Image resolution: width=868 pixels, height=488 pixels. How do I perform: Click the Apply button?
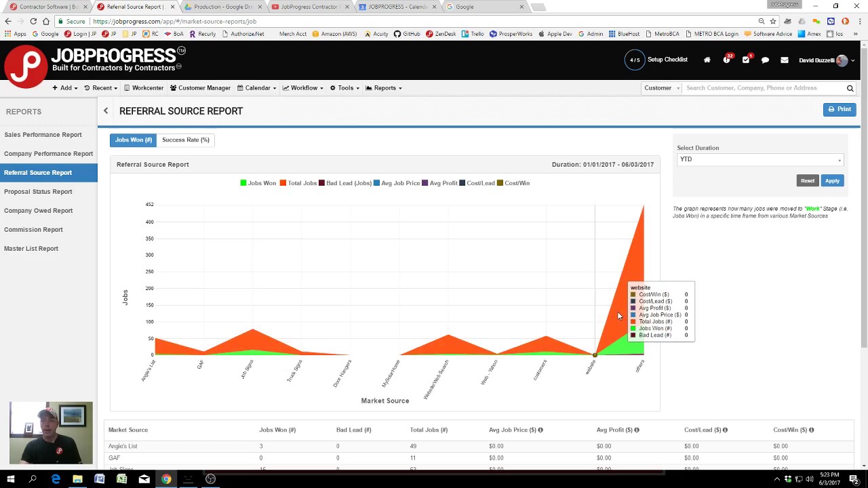pos(832,181)
